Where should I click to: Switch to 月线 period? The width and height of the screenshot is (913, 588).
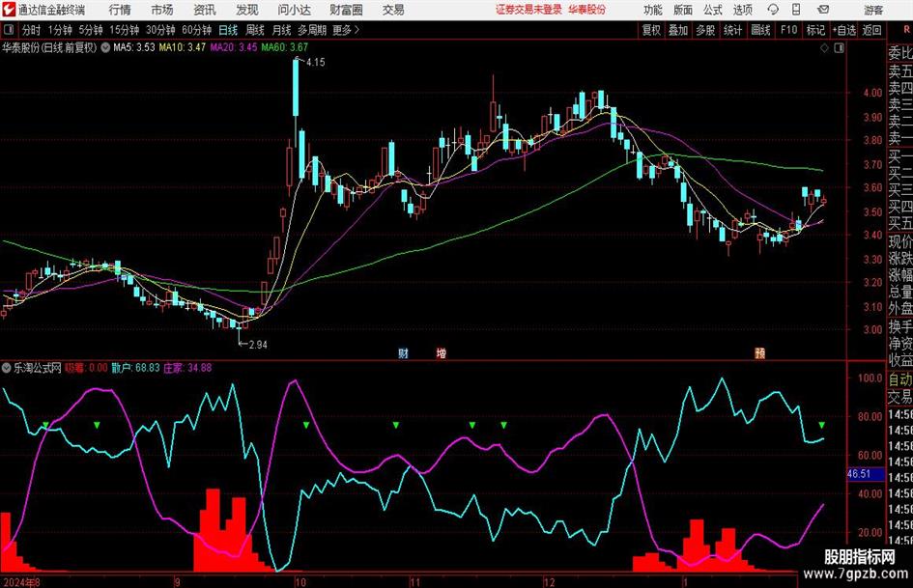(x=281, y=30)
